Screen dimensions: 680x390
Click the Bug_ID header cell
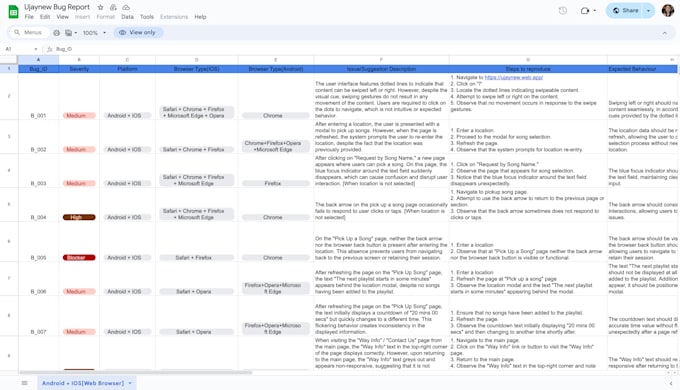38,69
